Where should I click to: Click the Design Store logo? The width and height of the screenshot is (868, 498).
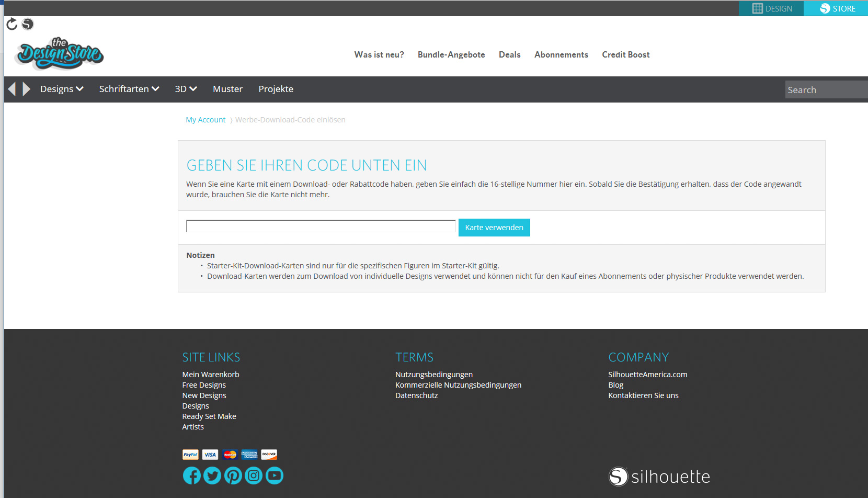[x=60, y=54]
